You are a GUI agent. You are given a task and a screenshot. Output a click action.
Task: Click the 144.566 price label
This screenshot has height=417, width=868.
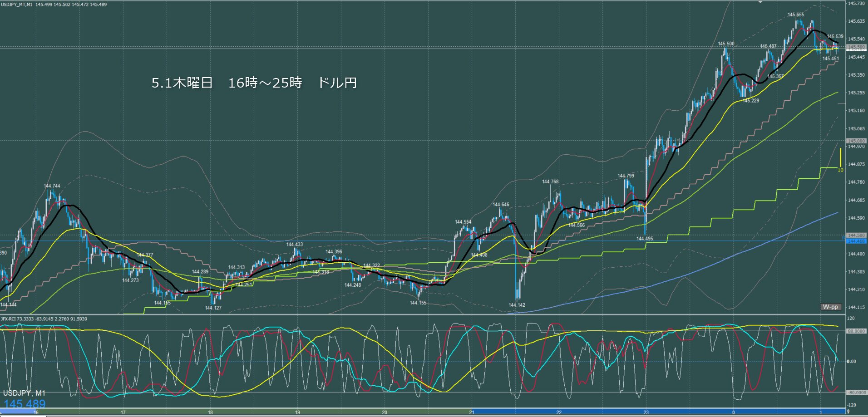pos(577,225)
